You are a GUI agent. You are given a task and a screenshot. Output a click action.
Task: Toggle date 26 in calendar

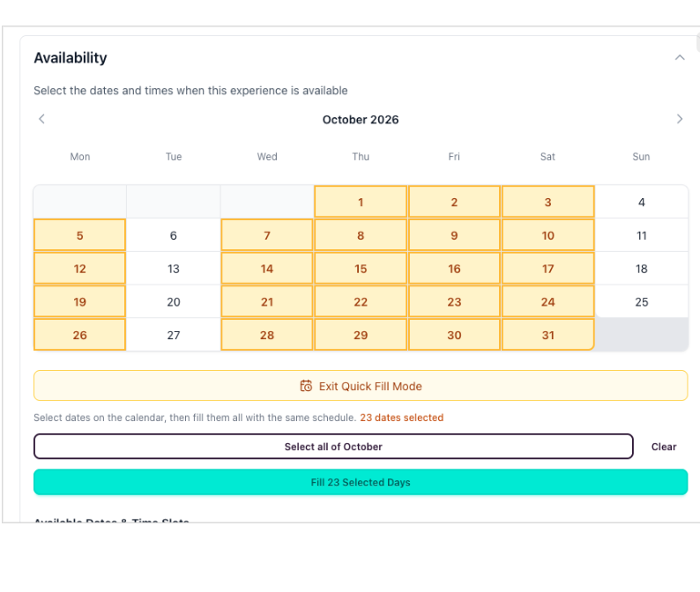tap(80, 335)
